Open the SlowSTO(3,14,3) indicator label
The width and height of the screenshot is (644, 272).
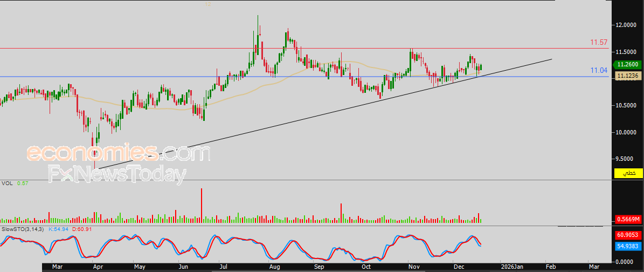pyautogui.click(x=23, y=229)
